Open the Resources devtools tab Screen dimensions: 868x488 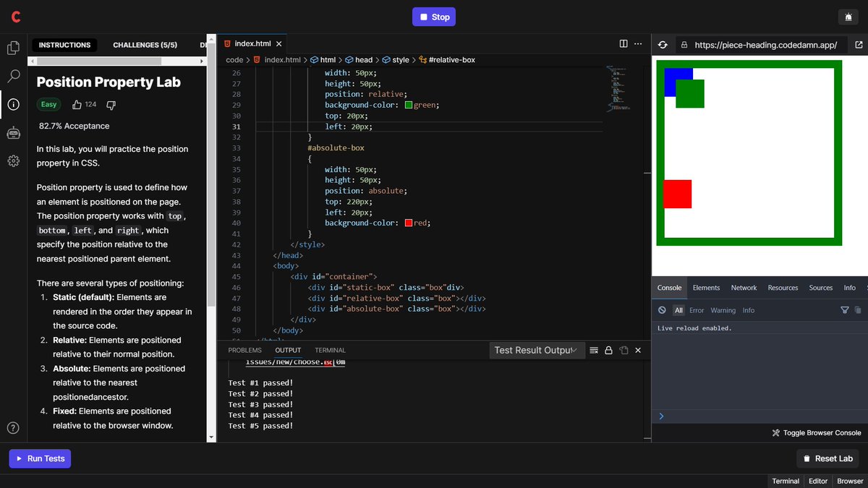(x=783, y=288)
